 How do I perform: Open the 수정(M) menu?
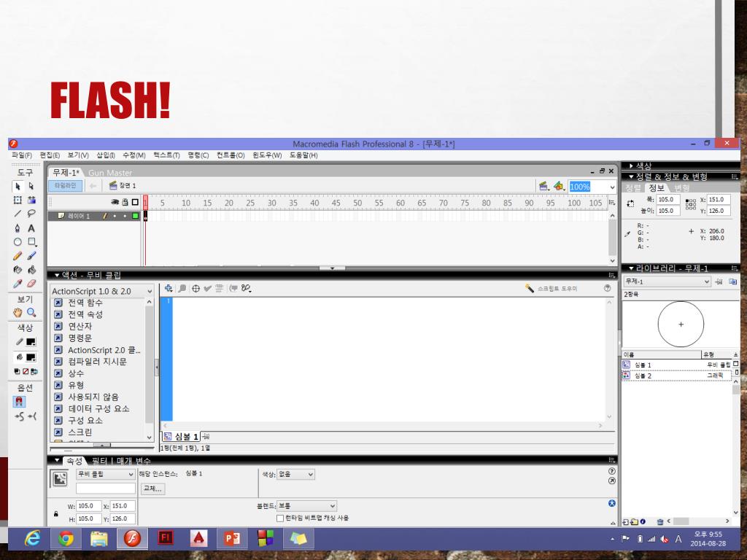134,155
